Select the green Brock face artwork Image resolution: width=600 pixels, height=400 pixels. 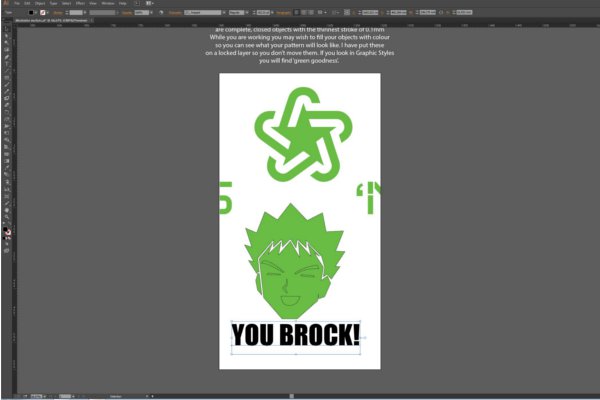coord(295,261)
